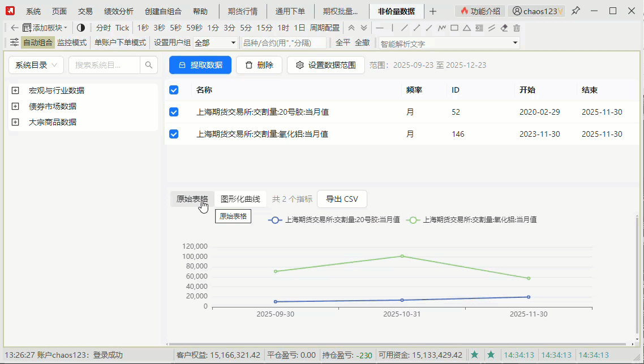
Task: Open the 绩效分析 menu
Action: tap(119, 11)
